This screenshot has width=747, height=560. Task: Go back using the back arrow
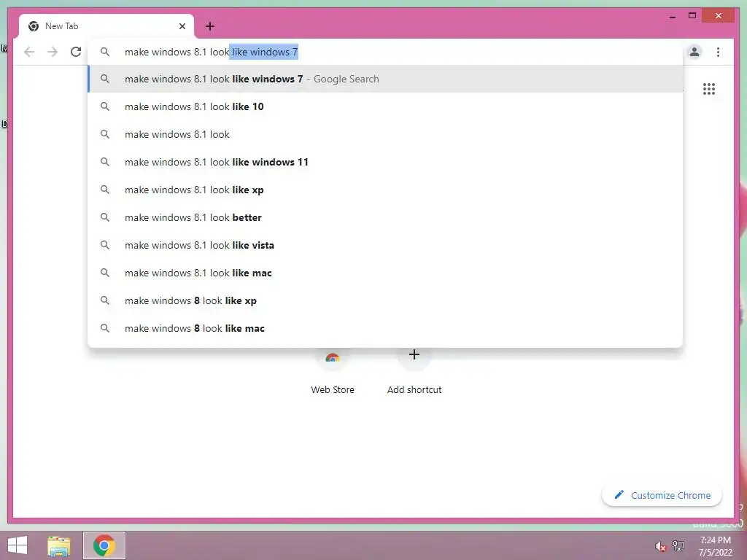29,52
